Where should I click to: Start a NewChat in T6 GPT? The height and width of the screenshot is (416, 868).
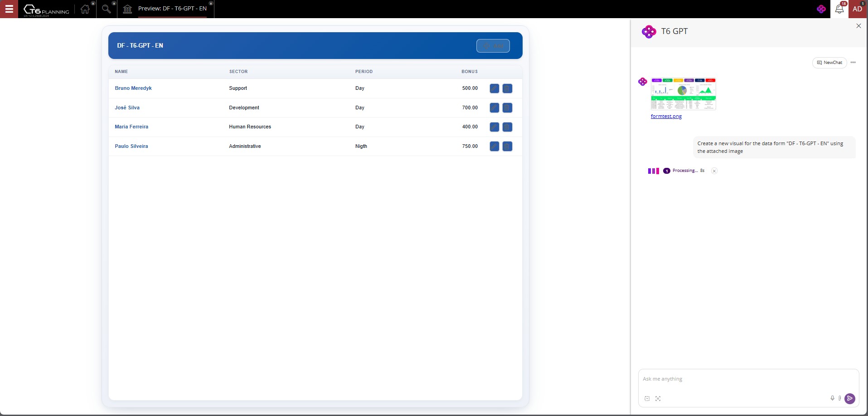click(x=829, y=63)
